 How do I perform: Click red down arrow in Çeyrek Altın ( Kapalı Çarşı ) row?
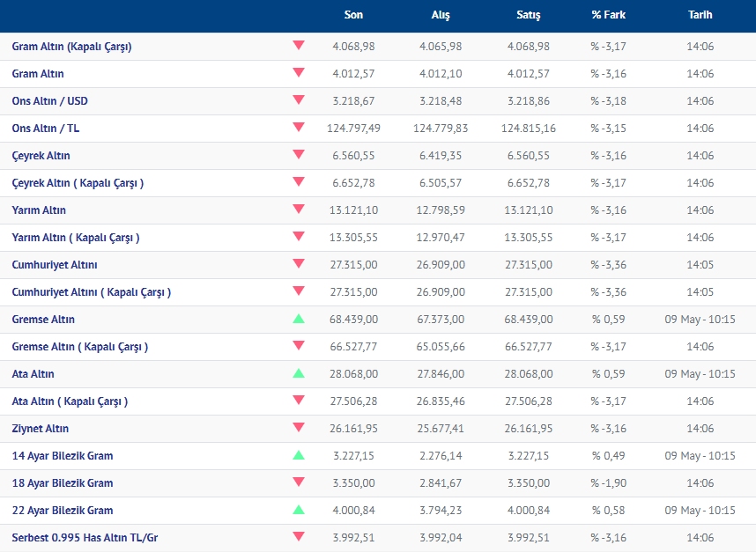(299, 181)
